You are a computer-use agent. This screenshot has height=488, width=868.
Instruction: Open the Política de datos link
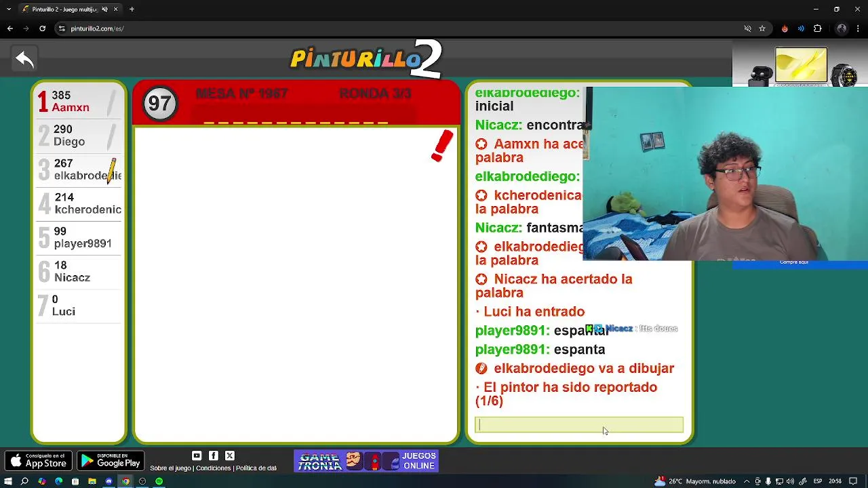[x=256, y=468]
